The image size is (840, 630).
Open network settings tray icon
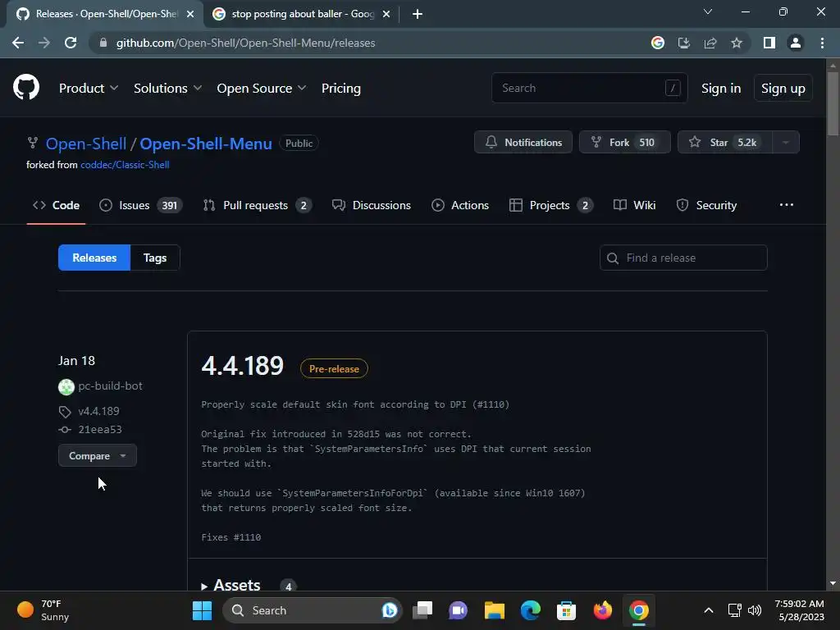click(x=734, y=610)
